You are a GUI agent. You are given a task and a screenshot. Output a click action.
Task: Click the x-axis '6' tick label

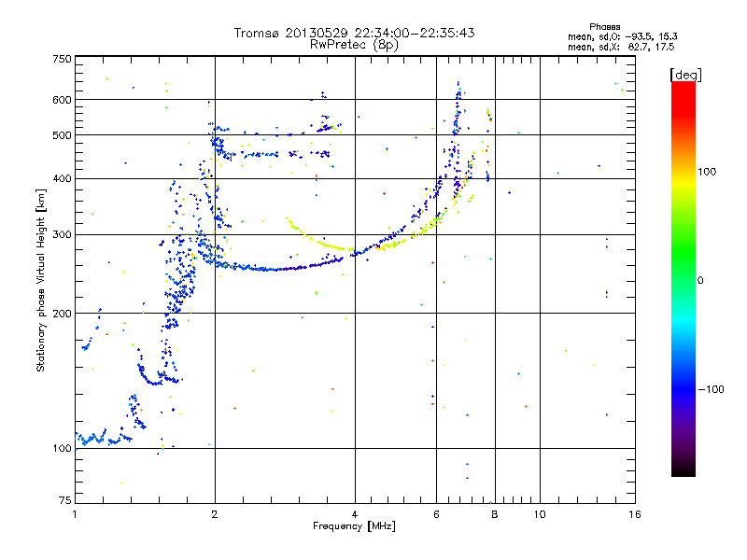click(x=436, y=514)
